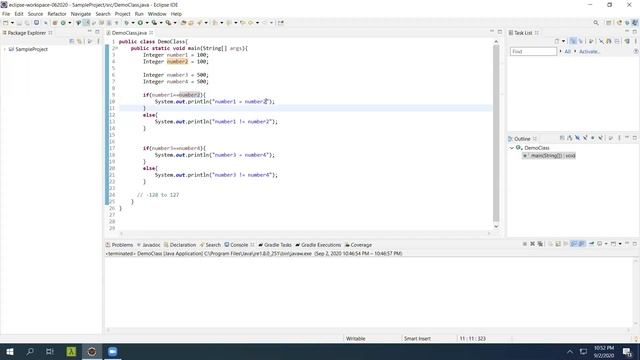Screen dimensions: 640x360
Task: Open the show hidden tray icons chevron
Action: [x=570, y=351]
